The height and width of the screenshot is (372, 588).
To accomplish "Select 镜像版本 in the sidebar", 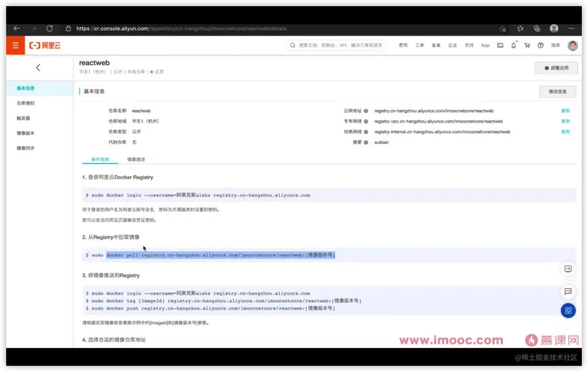I will pyautogui.click(x=26, y=133).
